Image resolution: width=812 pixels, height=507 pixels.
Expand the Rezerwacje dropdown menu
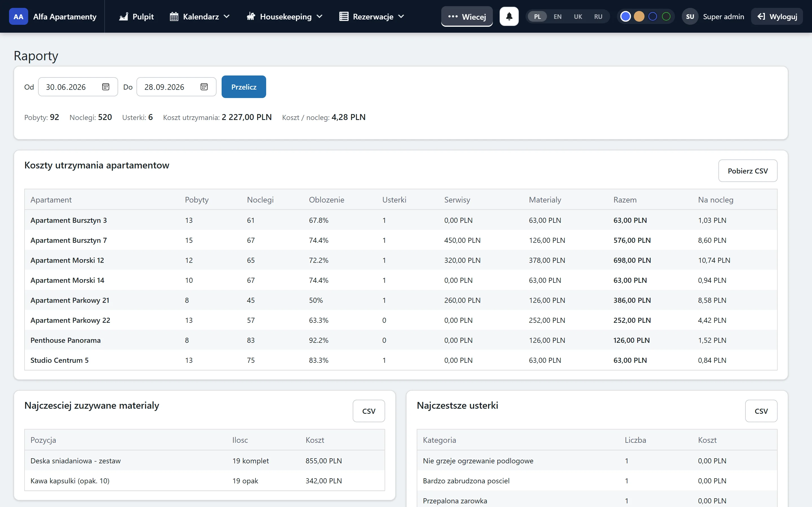tap(372, 16)
